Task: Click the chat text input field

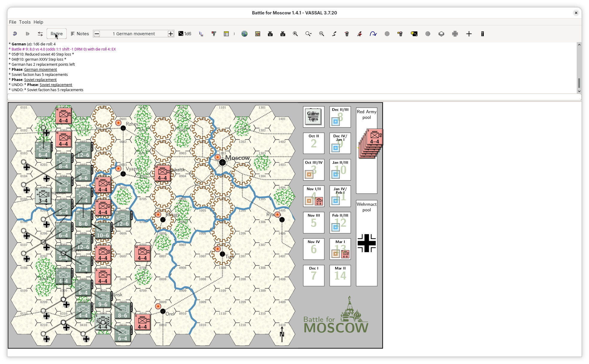Action: [x=294, y=97]
